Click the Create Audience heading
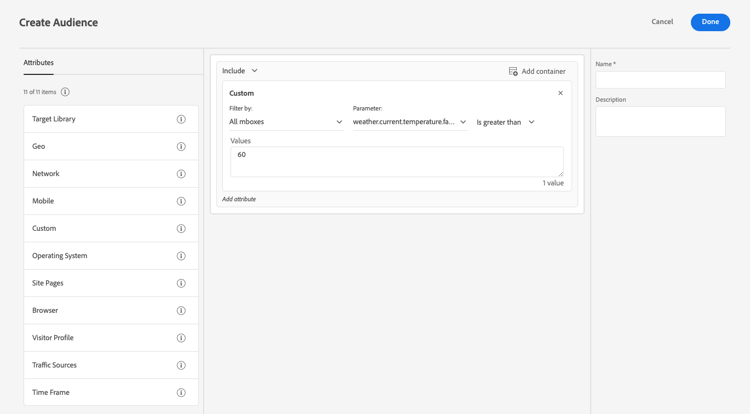 pyautogui.click(x=58, y=22)
